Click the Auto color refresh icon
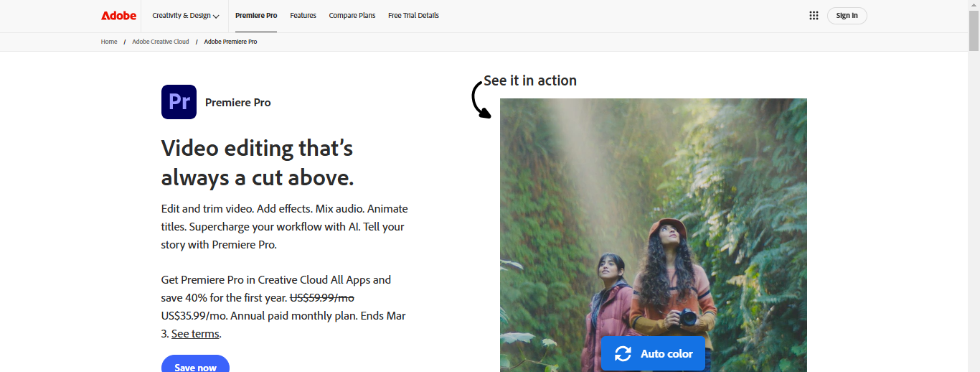The width and height of the screenshot is (980, 372). click(623, 353)
